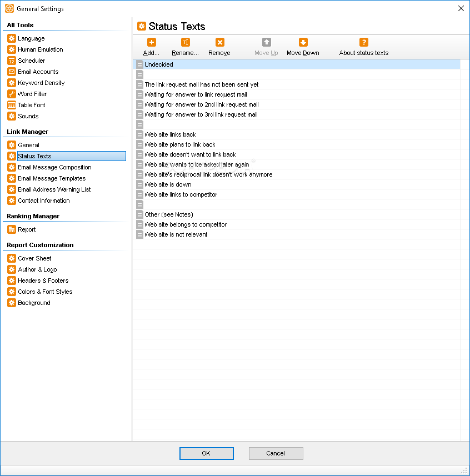Select 'Web site plans to link back'
Screen dimensions: 470x476
(x=296, y=144)
